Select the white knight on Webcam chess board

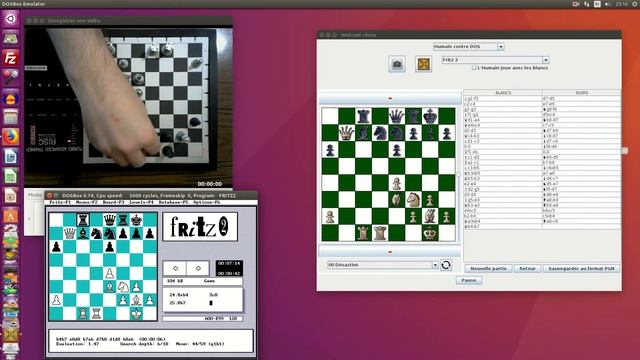pyautogui.click(x=413, y=200)
